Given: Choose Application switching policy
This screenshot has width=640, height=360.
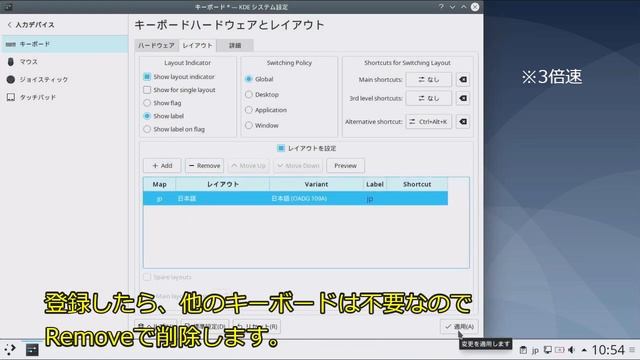Looking at the screenshot, I should (x=249, y=110).
